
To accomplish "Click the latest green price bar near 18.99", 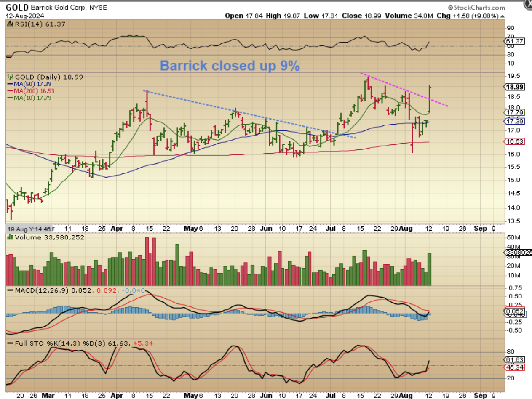I will coord(430,99).
